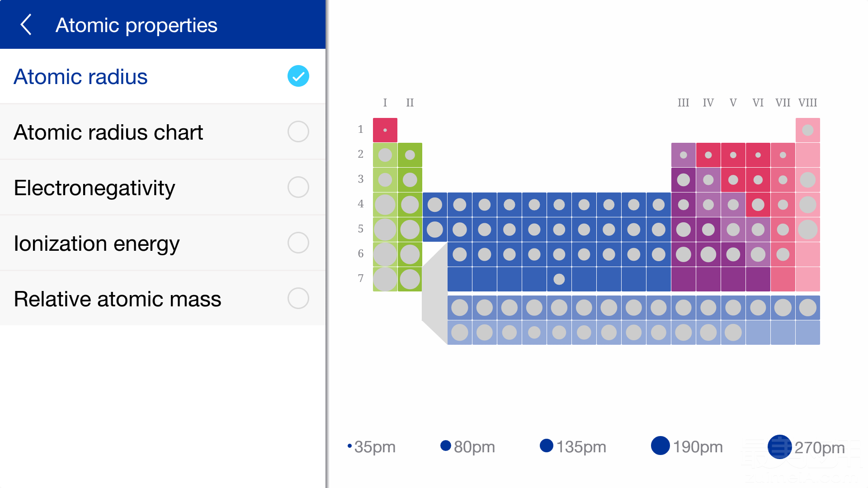Viewport: 868px width, 488px height.
Task: Click the 190pm legend circle
Action: pyautogui.click(x=660, y=446)
